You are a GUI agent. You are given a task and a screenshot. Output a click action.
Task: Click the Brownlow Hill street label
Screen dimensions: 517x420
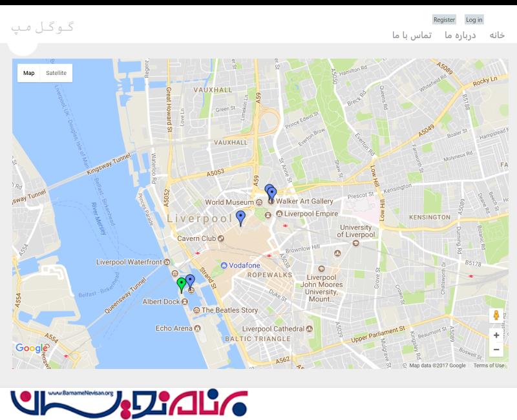pos(302,249)
